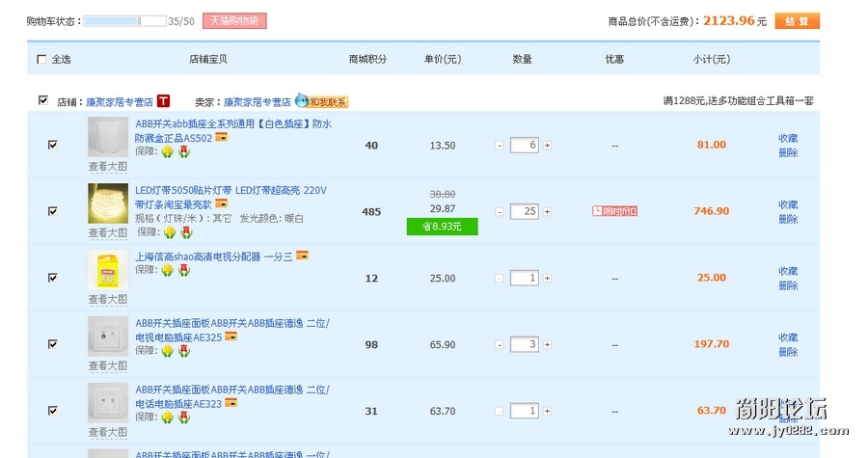Click the Tmall T icon beside shop name
Image resolution: width=868 pixels, height=458 pixels.
[x=163, y=101]
